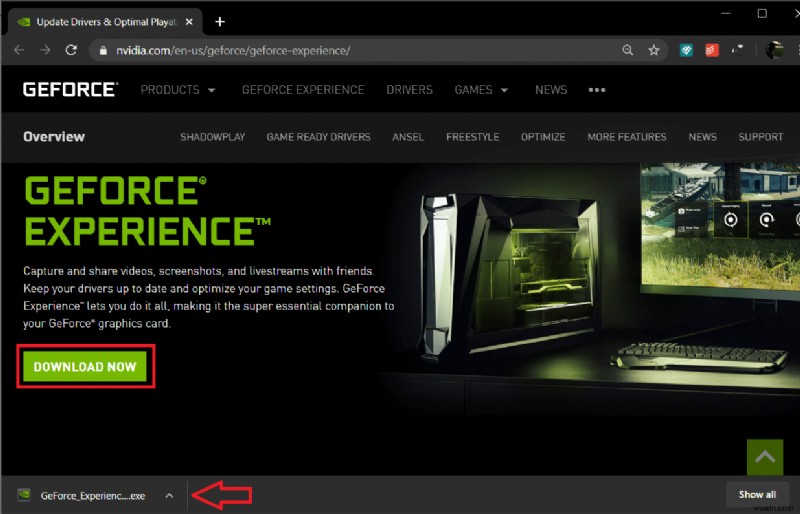Select the OPTIMIZE sub-navigation tab
This screenshot has width=800, height=514.
tap(543, 137)
